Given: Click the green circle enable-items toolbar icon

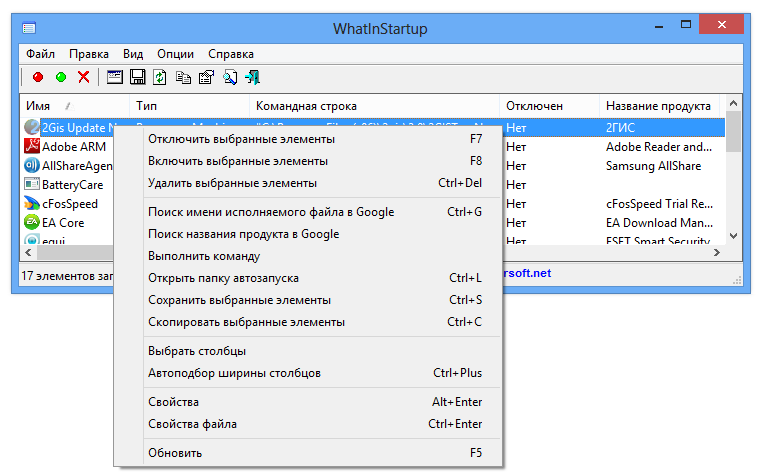Looking at the screenshot, I should tap(61, 77).
